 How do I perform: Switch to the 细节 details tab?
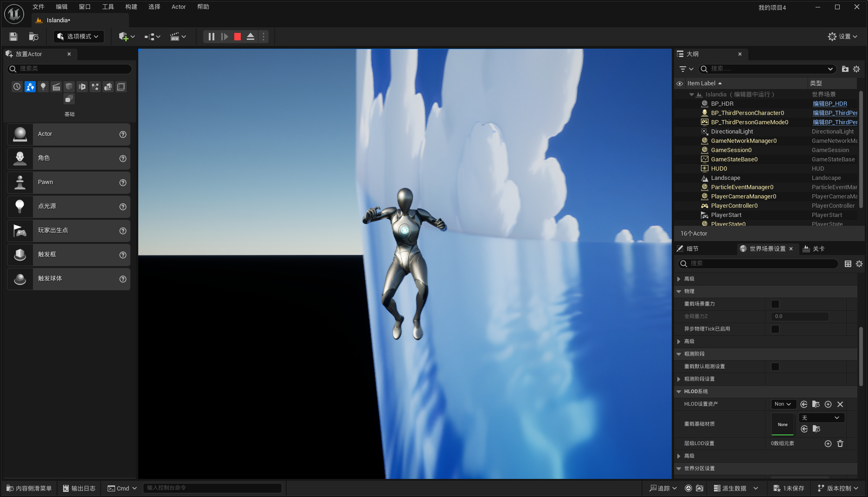click(x=688, y=249)
